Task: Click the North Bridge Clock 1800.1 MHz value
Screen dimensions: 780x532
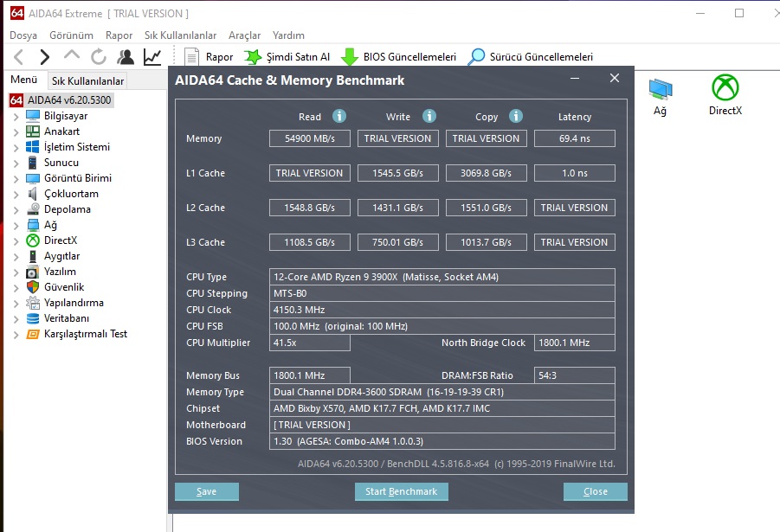Action: (x=575, y=343)
